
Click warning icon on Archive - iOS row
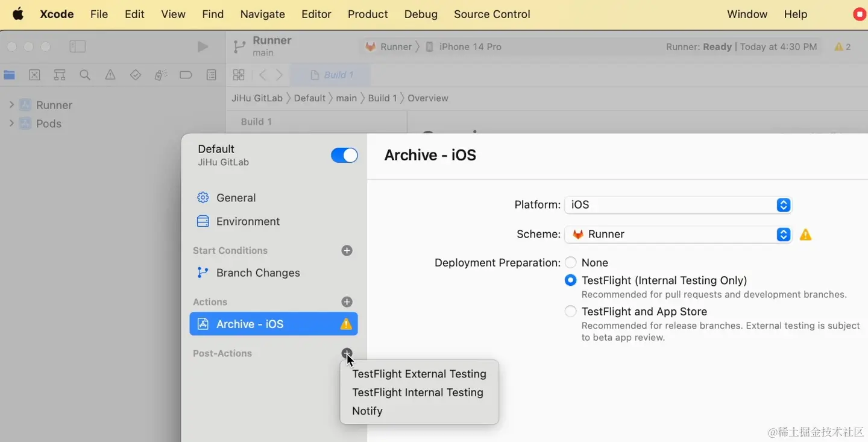pyautogui.click(x=346, y=324)
